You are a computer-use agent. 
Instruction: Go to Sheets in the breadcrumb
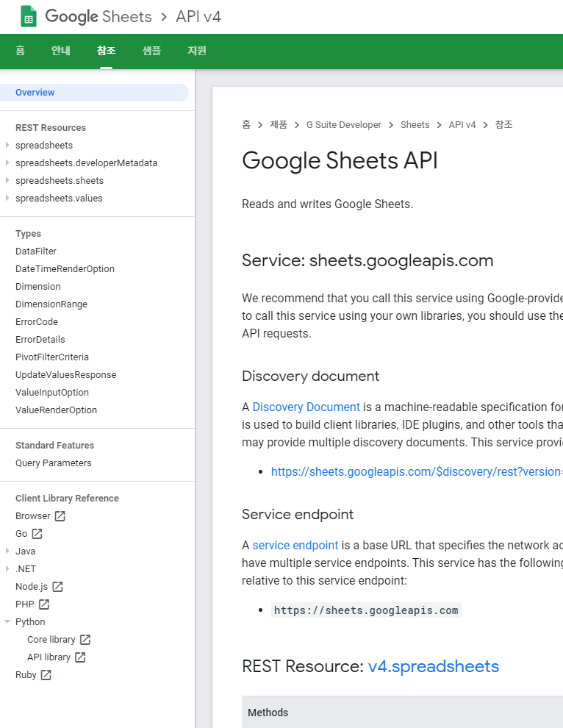point(415,125)
